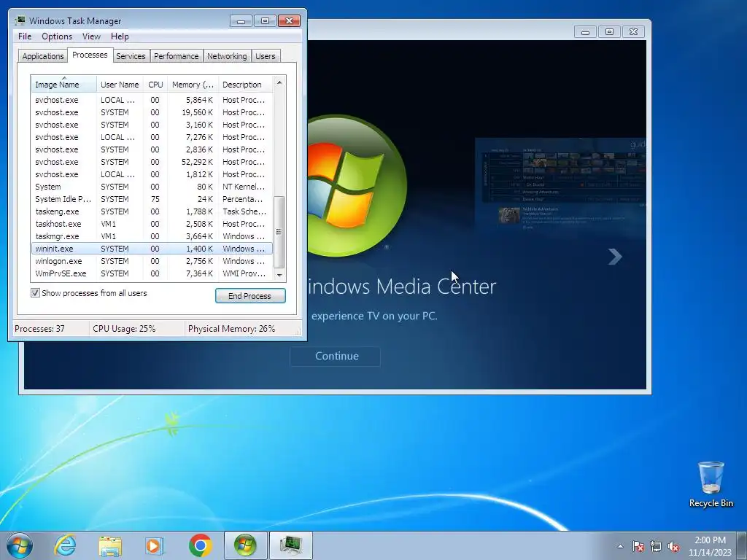This screenshot has width=747, height=560.
Task: Switch to the Networking tab
Action: tap(228, 56)
